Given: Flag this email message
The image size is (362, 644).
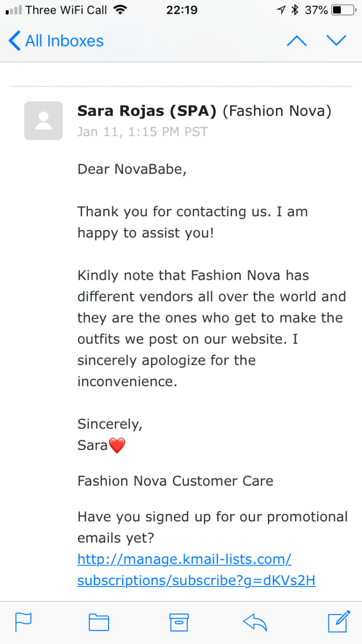Looking at the screenshot, I should pyautogui.click(x=24, y=622).
